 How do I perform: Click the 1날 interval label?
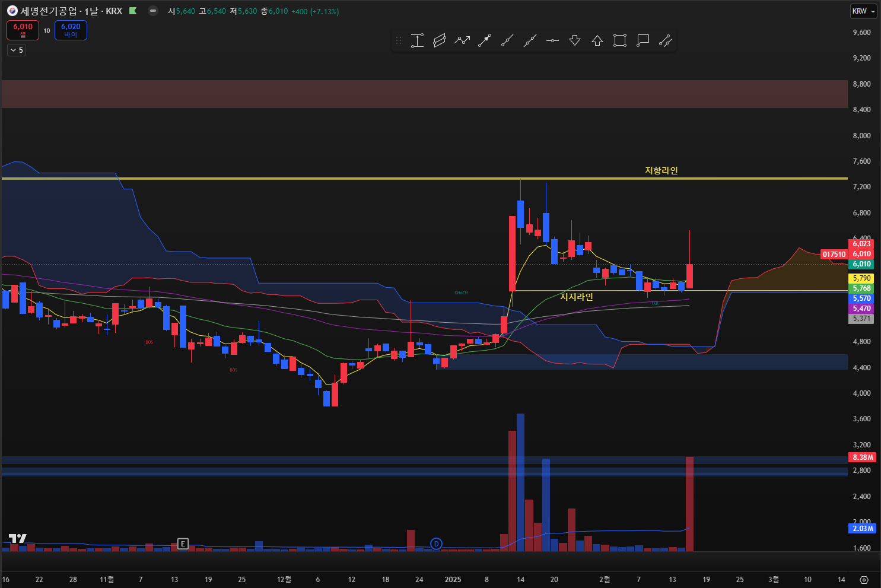(91, 11)
